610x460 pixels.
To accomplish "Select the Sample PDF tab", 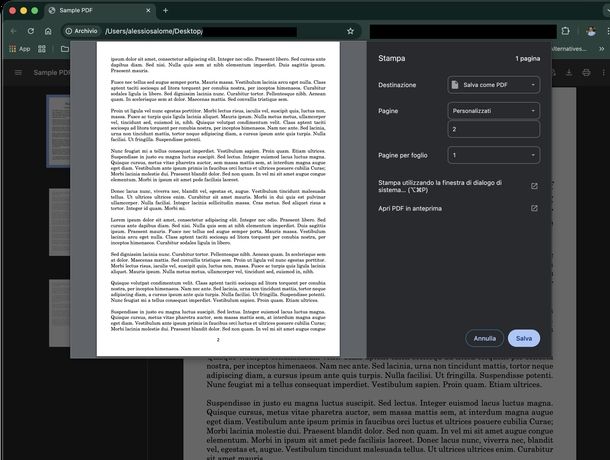I will point(100,11).
